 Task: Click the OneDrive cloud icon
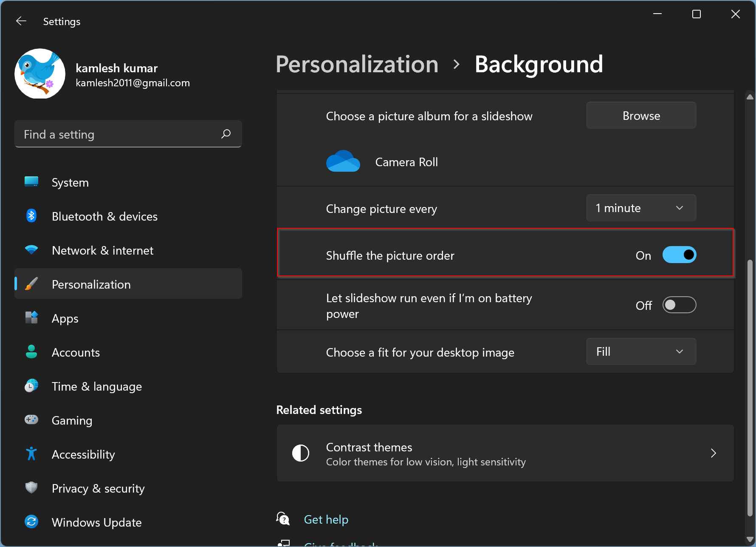(x=343, y=161)
